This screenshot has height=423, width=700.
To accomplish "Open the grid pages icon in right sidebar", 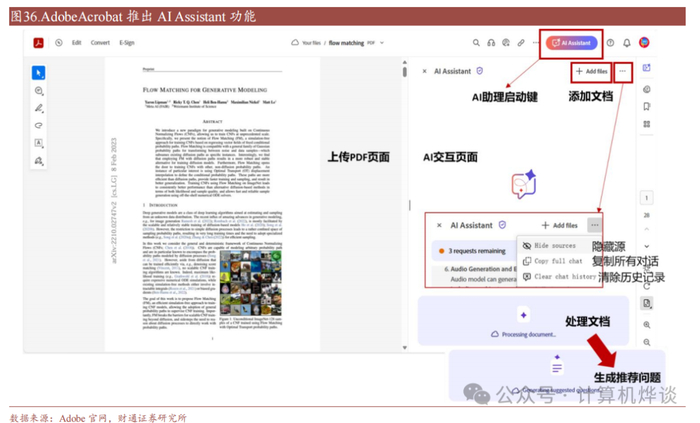I will tap(646, 124).
